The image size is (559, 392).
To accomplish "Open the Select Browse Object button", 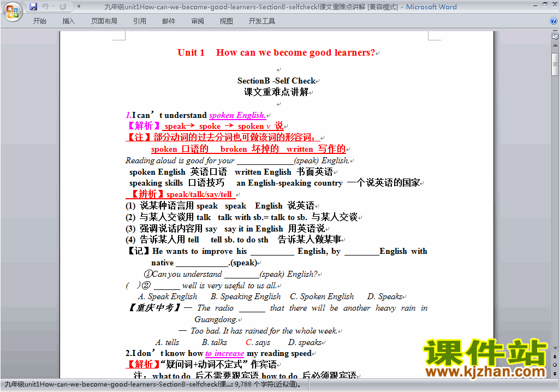I will (555, 365).
